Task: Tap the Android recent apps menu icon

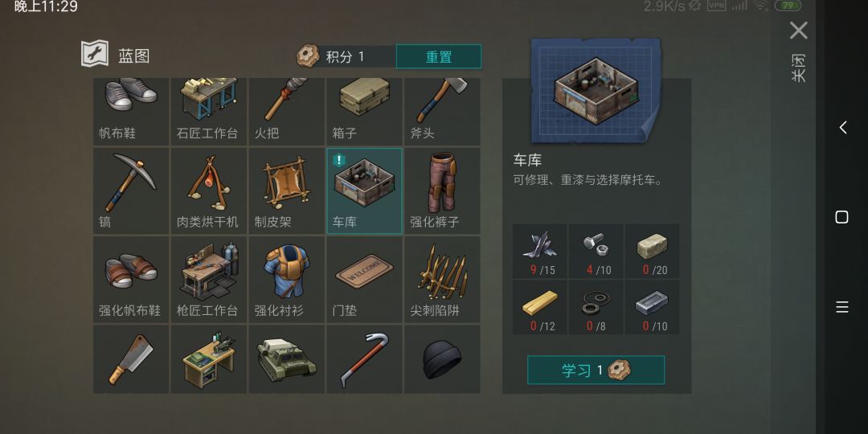Action: pos(842,307)
